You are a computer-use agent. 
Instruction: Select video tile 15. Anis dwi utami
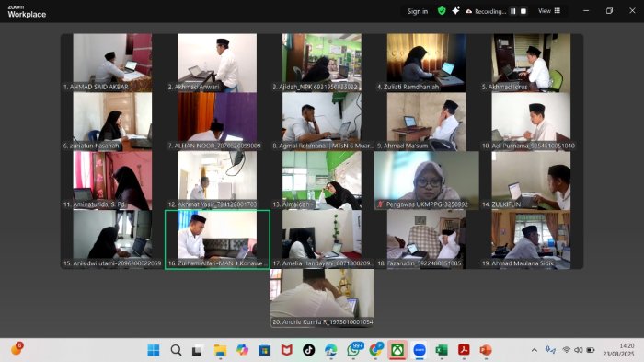click(x=112, y=239)
